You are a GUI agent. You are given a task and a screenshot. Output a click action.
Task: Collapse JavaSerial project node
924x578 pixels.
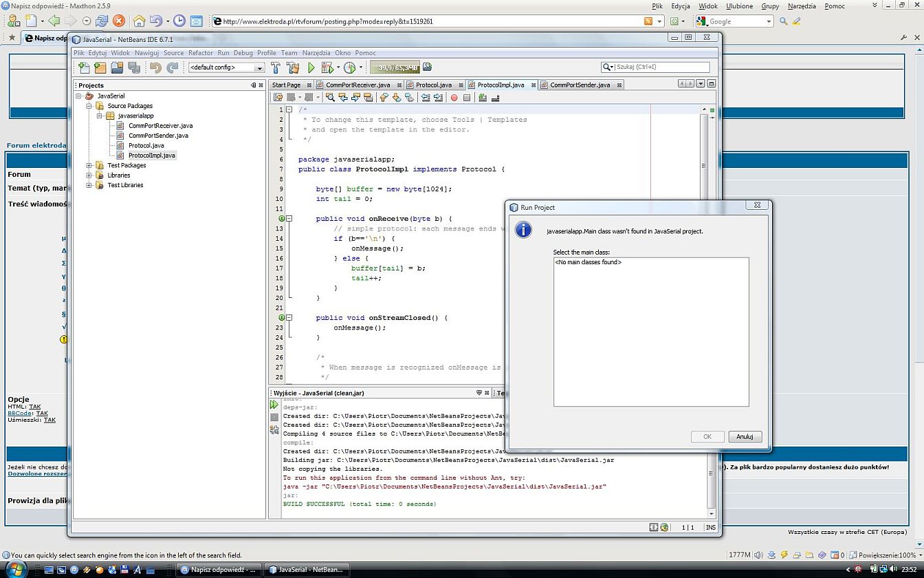pyautogui.click(x=78, y=96)
